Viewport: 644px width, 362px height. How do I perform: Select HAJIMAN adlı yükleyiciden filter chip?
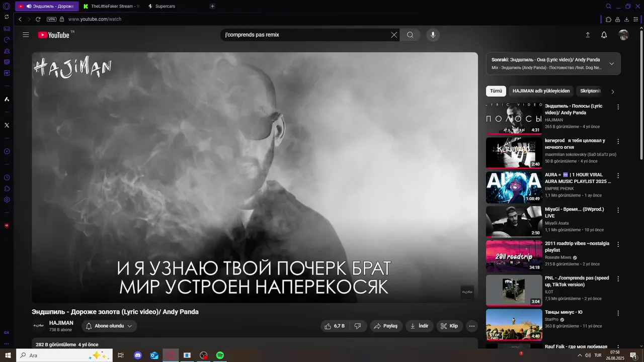coord(541,91)
